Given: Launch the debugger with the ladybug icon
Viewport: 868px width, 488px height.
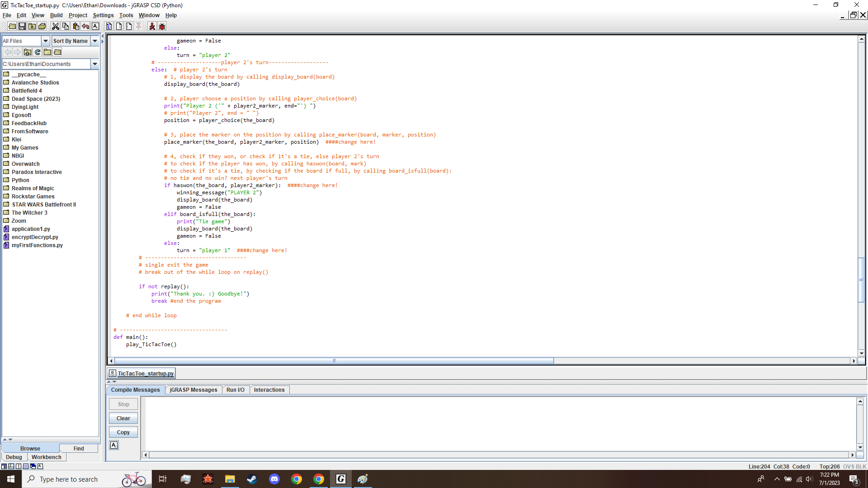Looking at the screenshot, I should point(162,26).
